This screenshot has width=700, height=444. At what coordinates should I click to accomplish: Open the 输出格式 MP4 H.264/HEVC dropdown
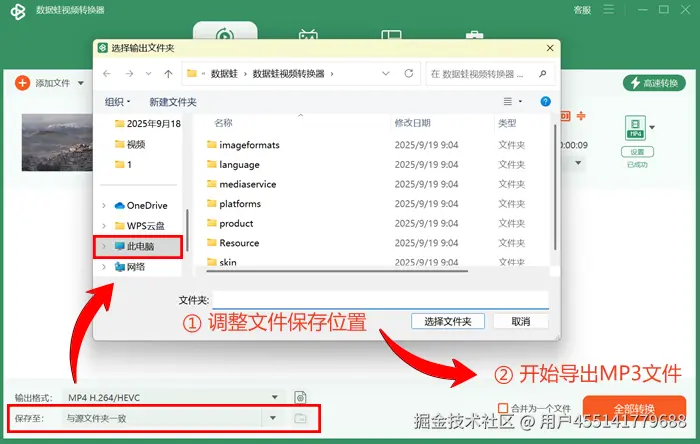(173, 398)
